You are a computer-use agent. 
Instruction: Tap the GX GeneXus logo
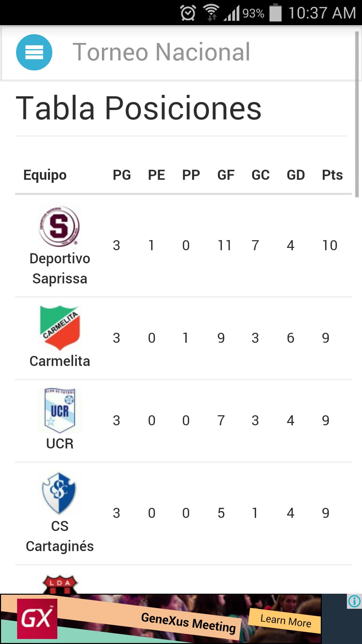pyautogui.click(x=37, y=619)
